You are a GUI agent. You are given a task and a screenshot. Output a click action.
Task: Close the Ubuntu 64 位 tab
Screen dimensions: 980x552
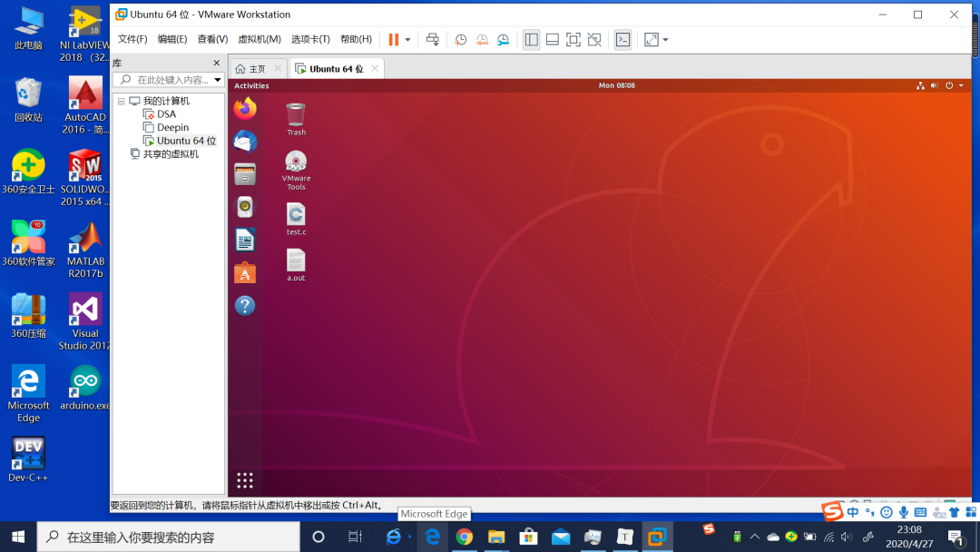tap(375, 68)
